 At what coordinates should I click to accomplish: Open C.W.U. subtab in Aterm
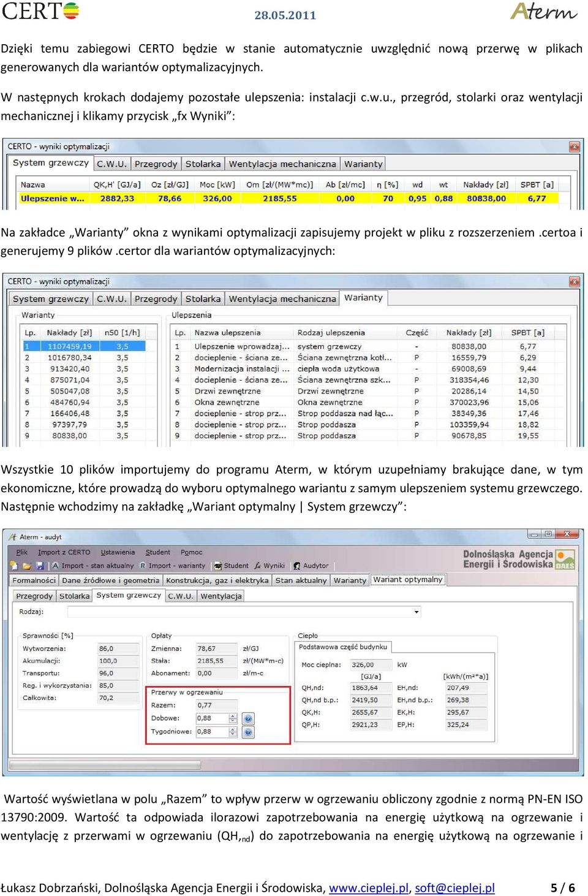click(x=181, y=596)
